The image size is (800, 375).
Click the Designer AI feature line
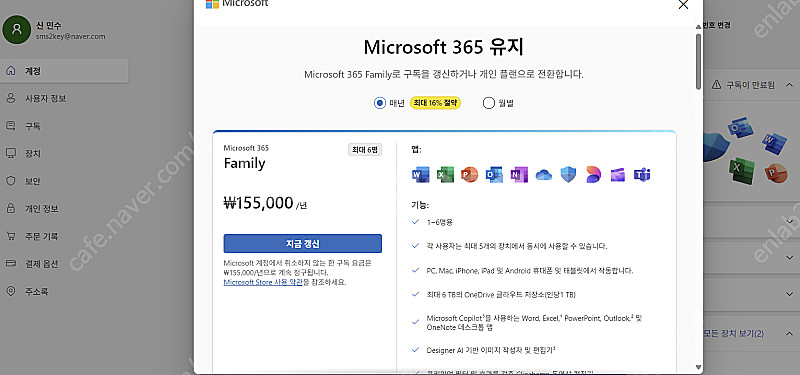pyautogui.click(x=491, y=351)
